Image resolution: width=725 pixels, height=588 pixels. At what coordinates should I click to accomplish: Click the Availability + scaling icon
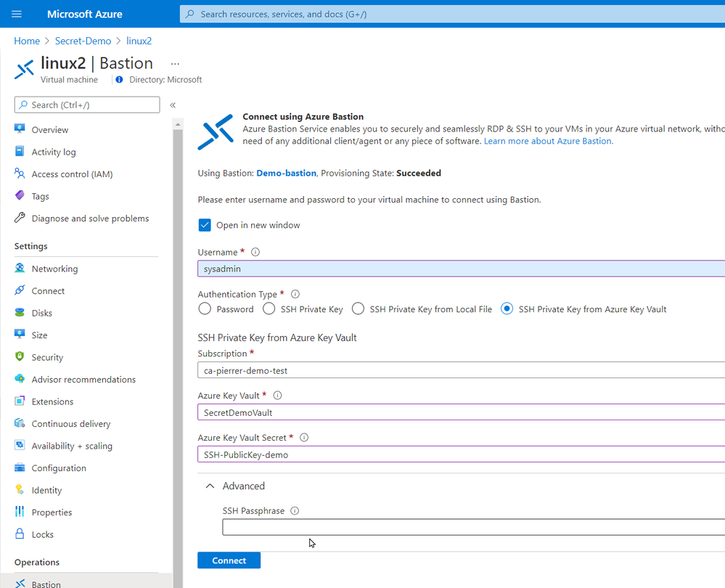pos(20,446)
